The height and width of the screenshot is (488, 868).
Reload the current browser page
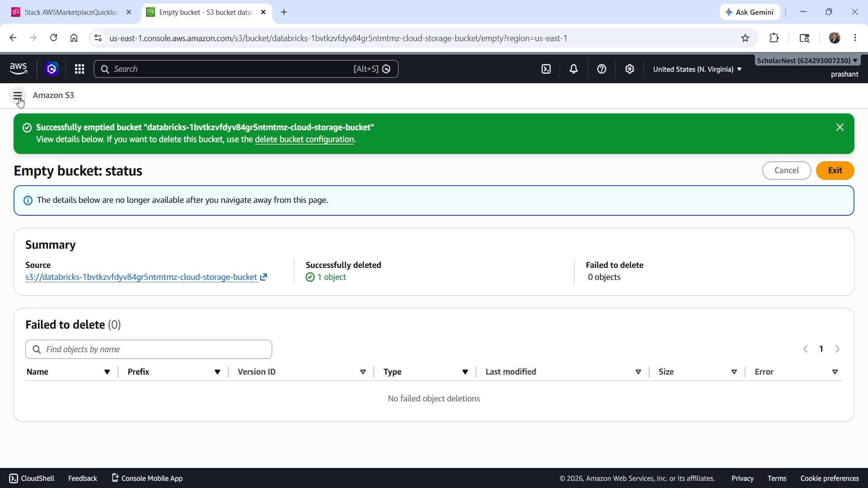point(53,38)
